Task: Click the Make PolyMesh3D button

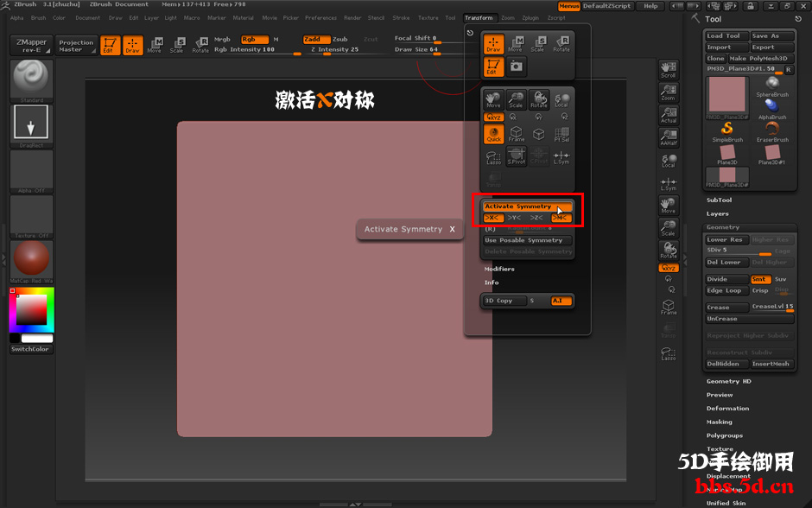Action: tap(761, 59)
